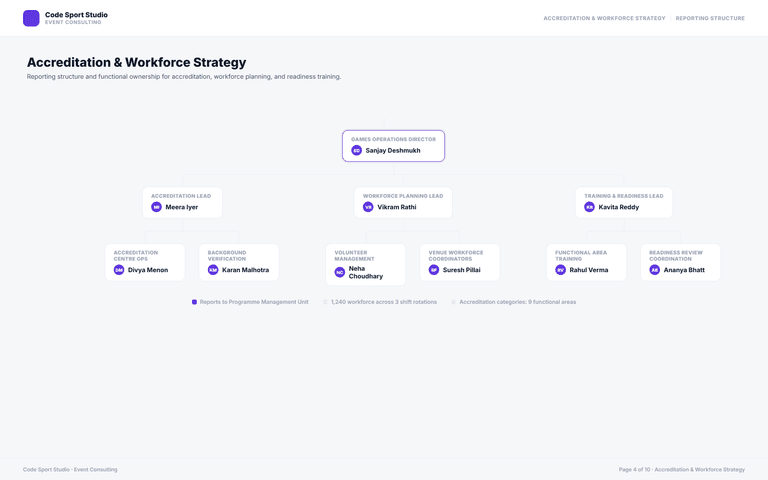Click Neha Choudhary's avatar badge
Screen dimensions: 768x480
340,272
